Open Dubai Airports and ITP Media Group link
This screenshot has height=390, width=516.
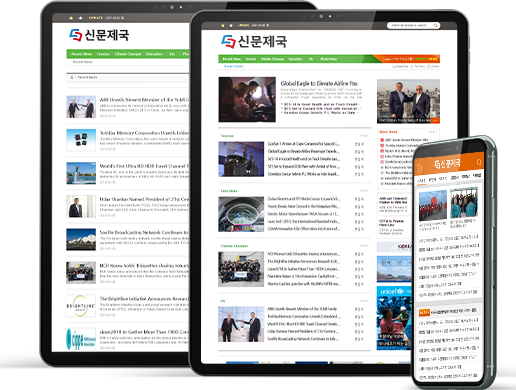click(x=304, y=199)
